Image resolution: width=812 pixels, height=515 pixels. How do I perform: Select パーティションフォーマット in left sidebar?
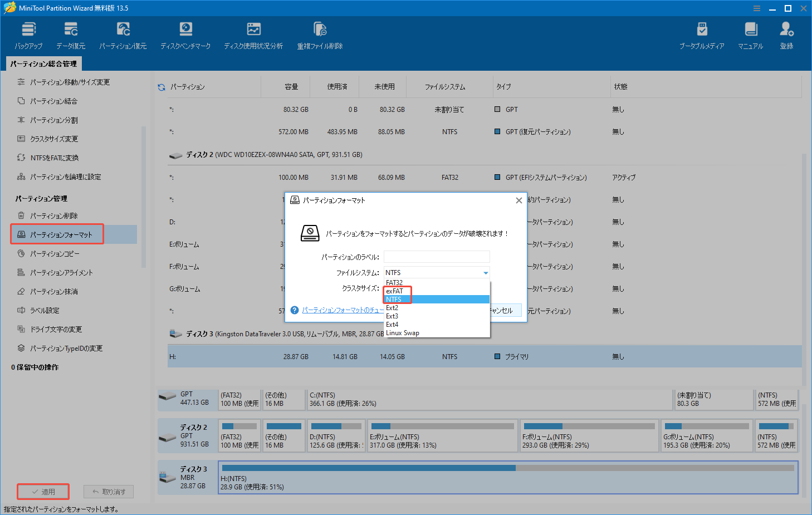61,235
